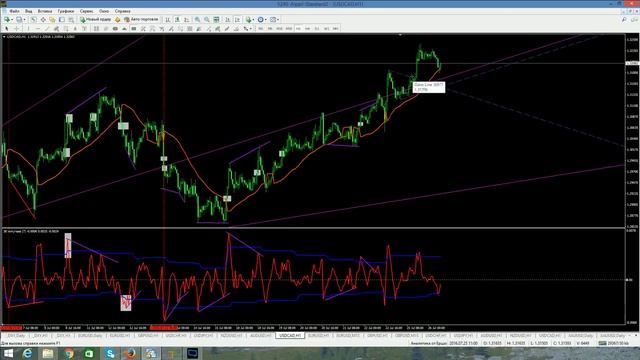The width and height of the screenshot is (640, 360).
Task: Open the Data Window icon
Action: (43, 19)
